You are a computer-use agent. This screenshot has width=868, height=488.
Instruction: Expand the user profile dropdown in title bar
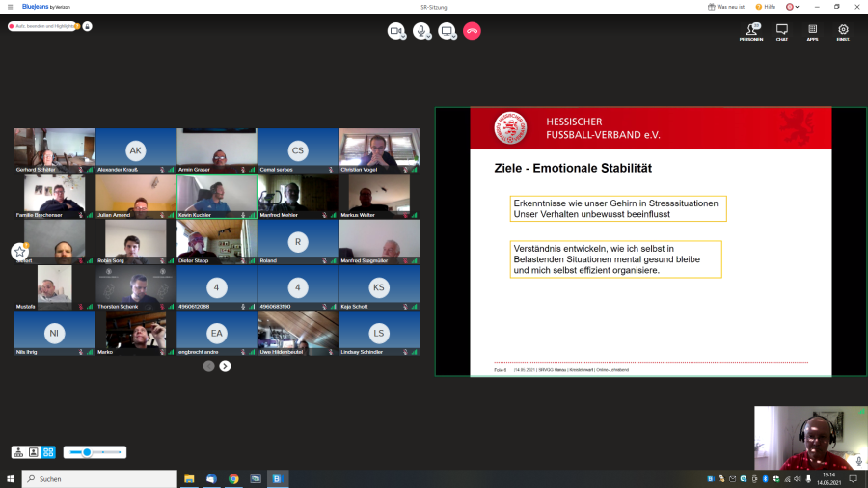tap(792, 7)
